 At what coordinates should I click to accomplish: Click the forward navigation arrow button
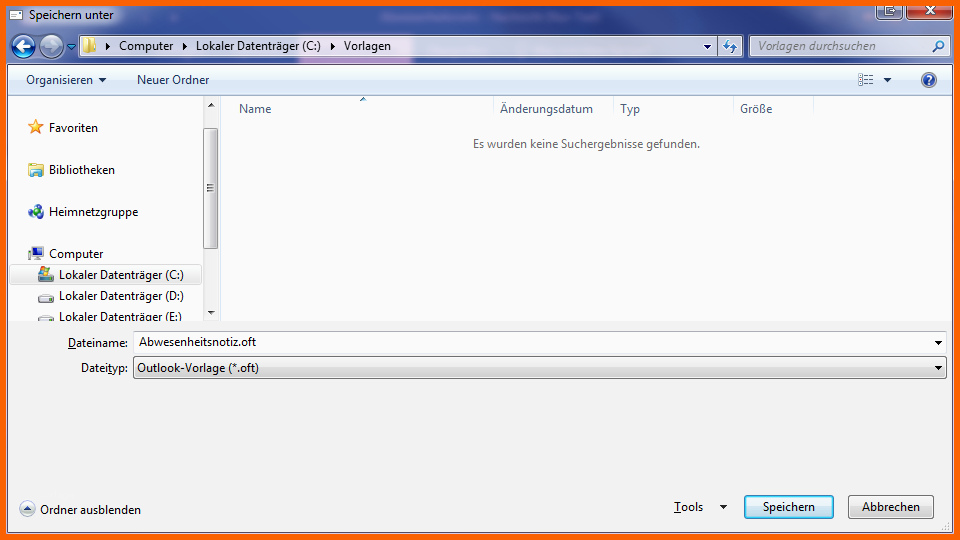click(x=51, y=46)
